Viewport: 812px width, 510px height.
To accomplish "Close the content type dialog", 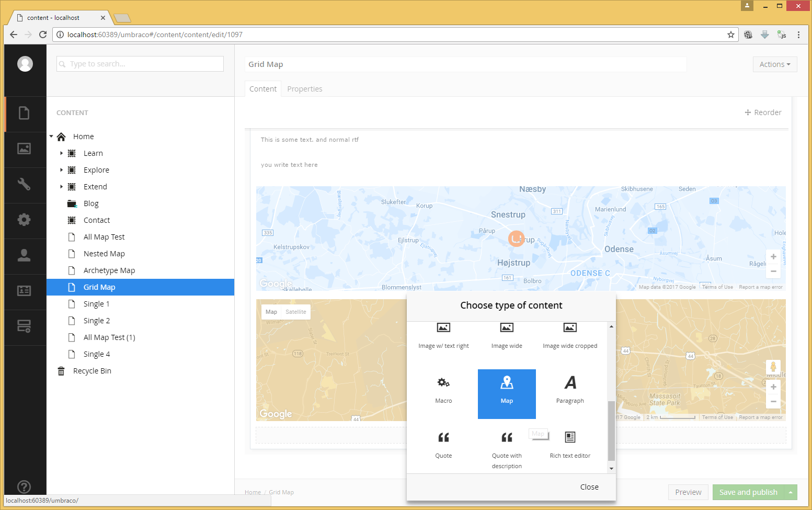I will click(589, 487).
